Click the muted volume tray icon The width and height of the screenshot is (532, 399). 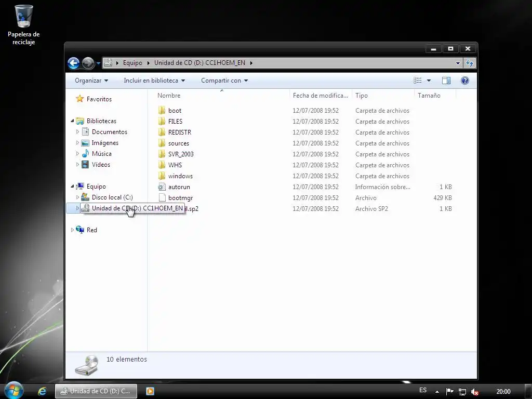475,392
